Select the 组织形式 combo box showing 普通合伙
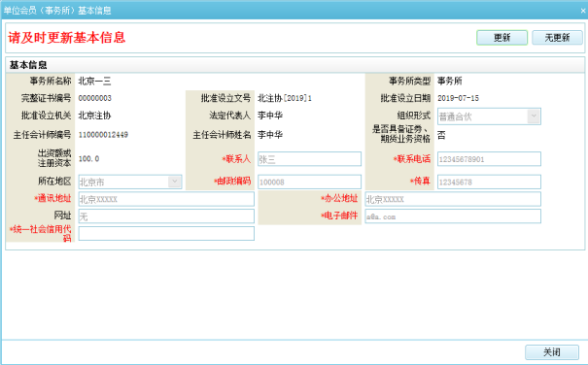The image size is (588, 365). point(489,116)
